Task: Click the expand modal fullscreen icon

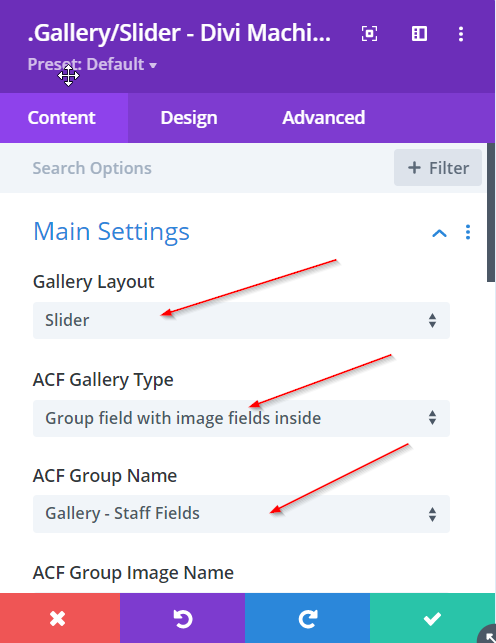Action: pyautogui.click(x=369, y=34)
